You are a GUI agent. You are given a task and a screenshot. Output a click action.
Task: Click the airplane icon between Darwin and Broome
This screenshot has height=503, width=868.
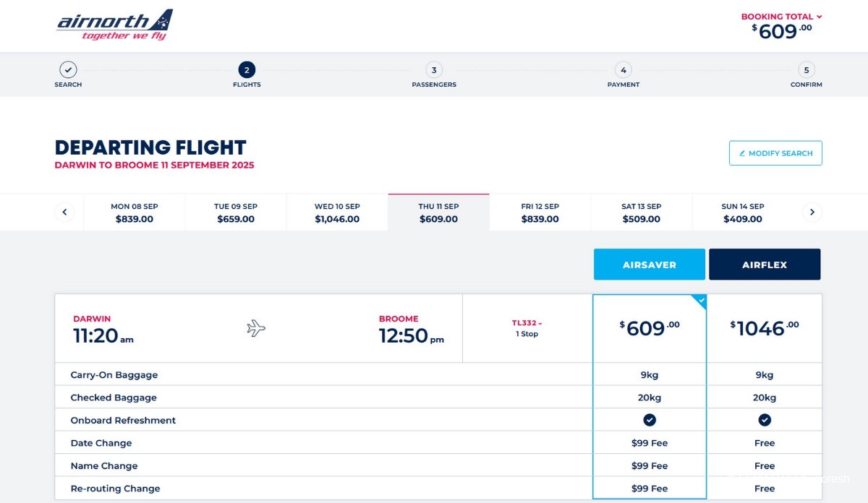(256, 329)
